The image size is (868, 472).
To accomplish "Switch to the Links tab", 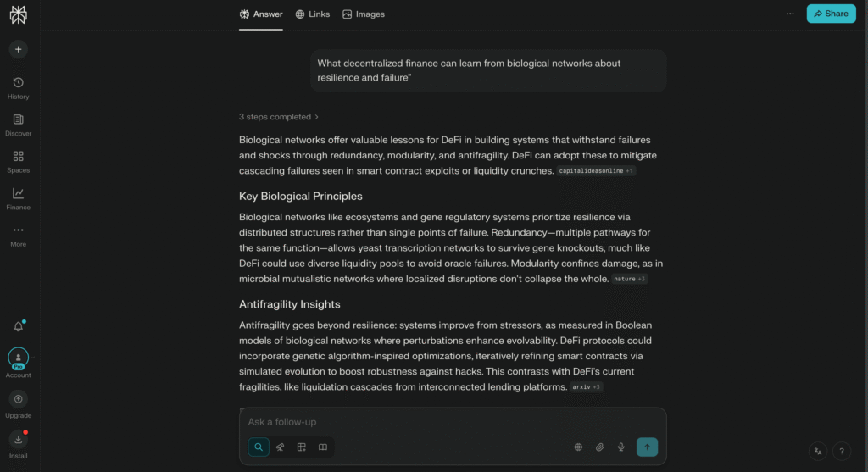I will coord(313,14).
